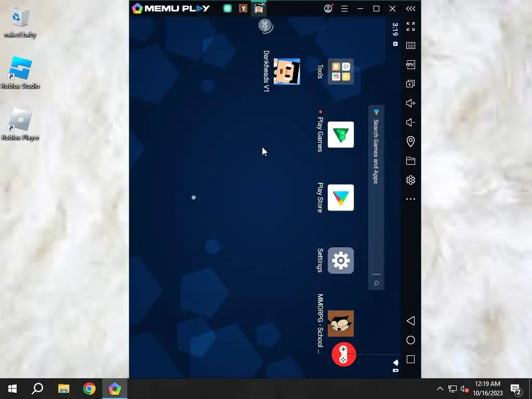The width and height of the screenshot is (532, 399).
Task: Open Recycle Bin 'naked baby' desktop icon
Action: click(20, 22)
